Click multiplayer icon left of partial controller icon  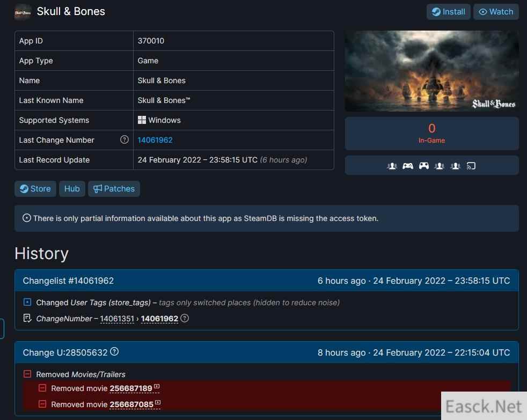(x=392, y=166)
